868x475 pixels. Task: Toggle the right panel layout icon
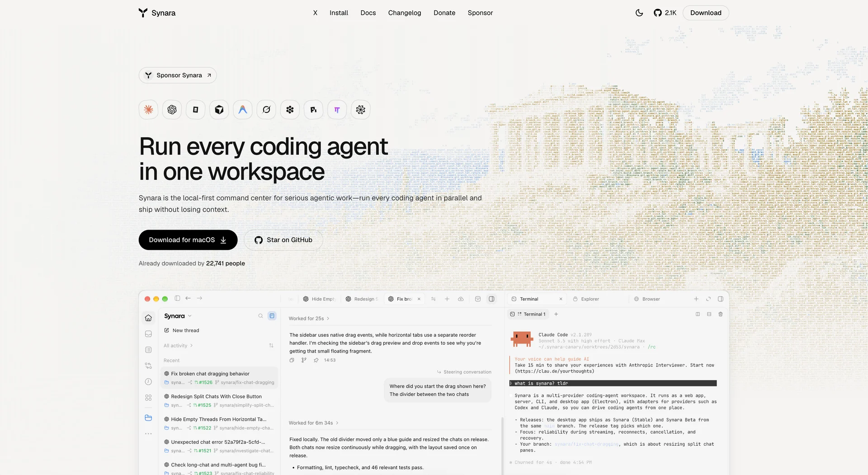491,299
